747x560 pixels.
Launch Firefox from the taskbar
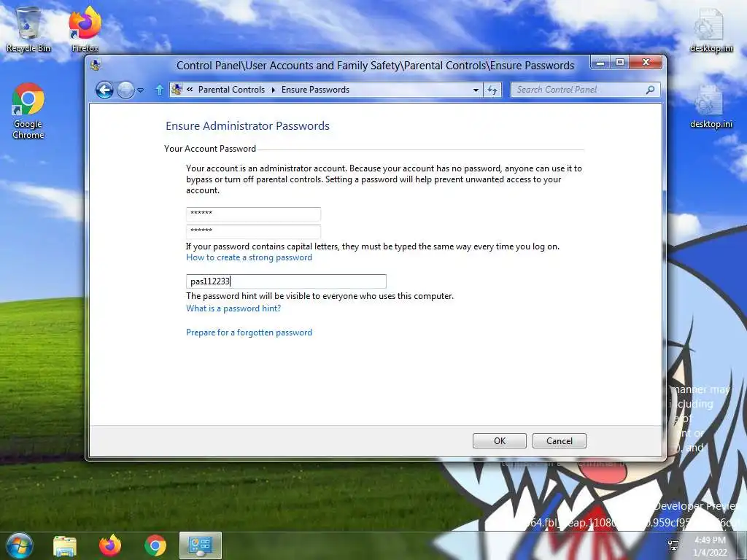coord(110,545)
